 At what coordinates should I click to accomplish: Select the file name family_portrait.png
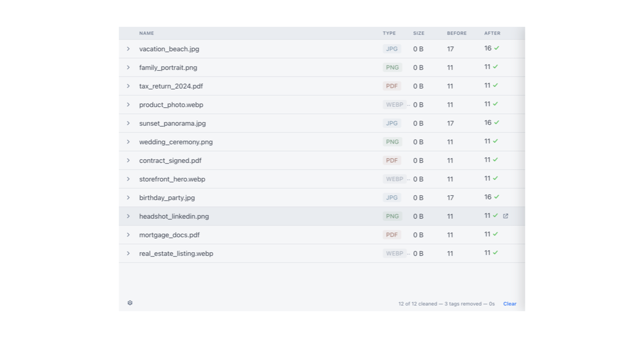[x=168, y=68]
